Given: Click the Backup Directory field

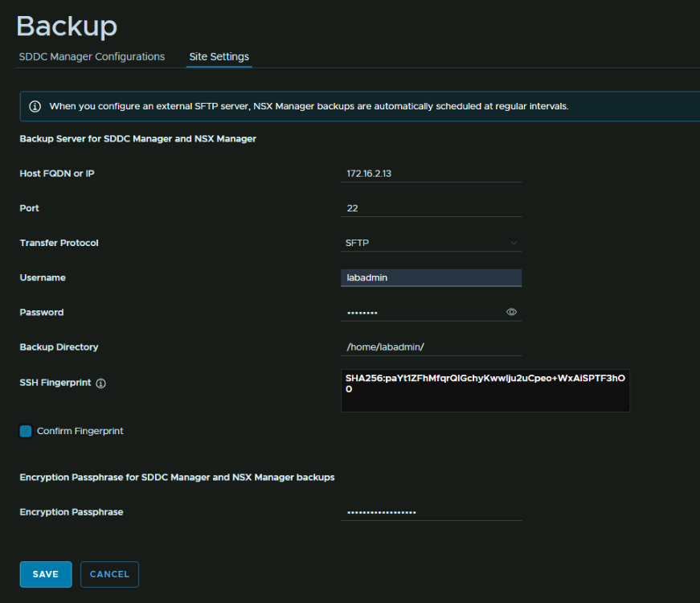Looking at the screenshot, I should pos(431,347).
